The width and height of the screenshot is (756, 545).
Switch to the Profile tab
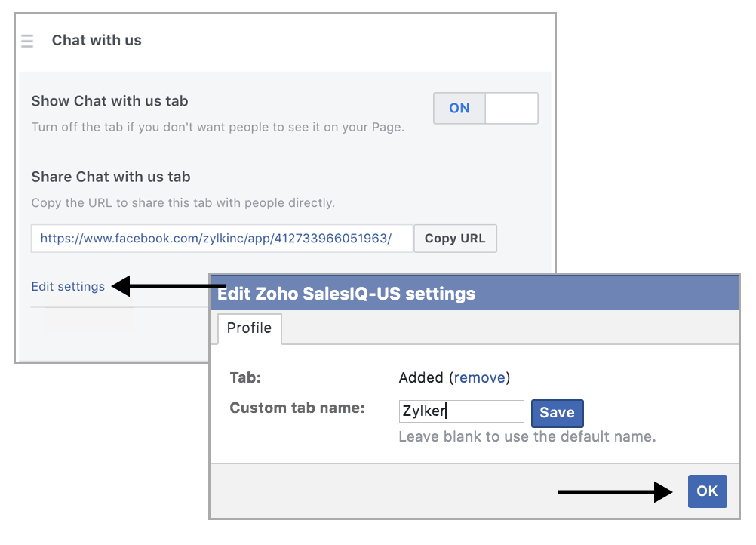pyautogui.click(x=249, y=328)
